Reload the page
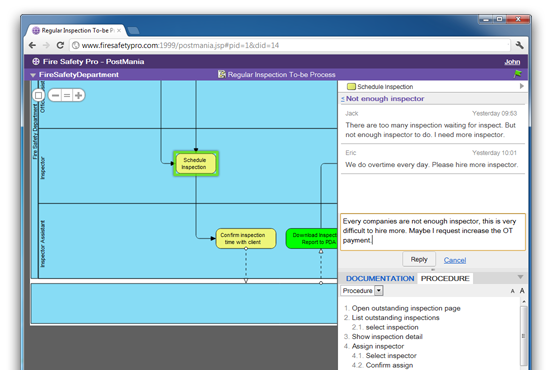The height and width of the screenshot is (370, 550). pyautogui.click(x=60, y=45)
